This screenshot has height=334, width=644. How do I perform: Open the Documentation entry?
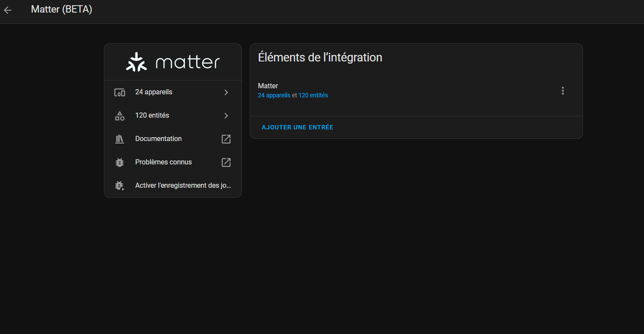pos(173,139)
